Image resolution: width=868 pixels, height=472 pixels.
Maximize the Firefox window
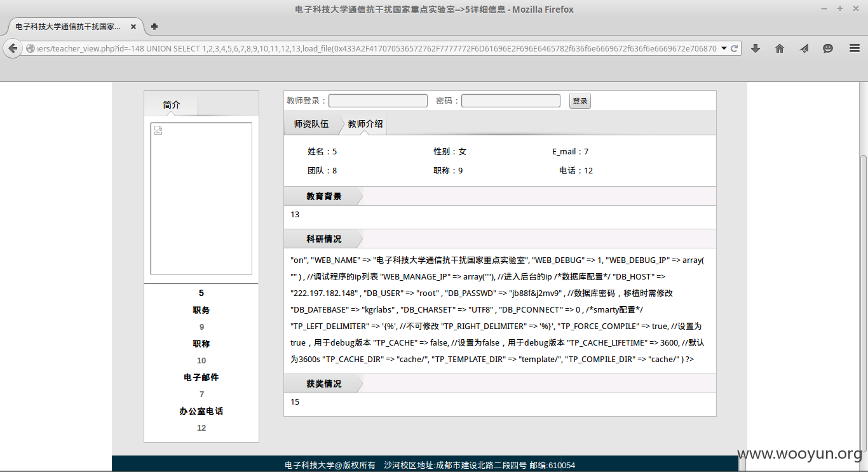click(839, 9)
